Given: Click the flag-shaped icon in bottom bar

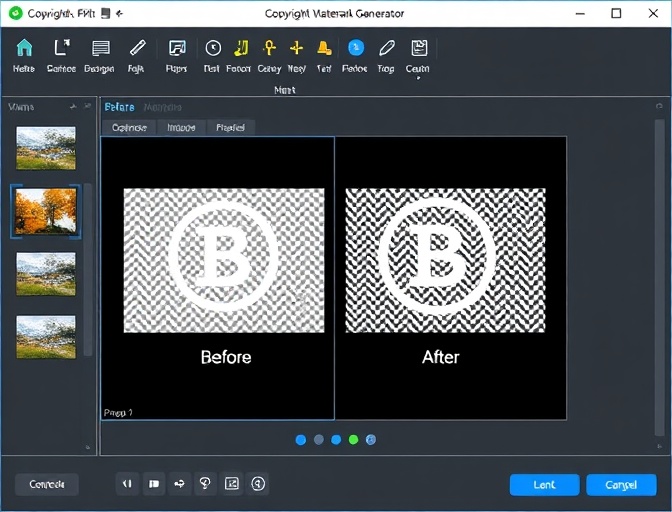Looking at the screenshot, I should [153, 484].
